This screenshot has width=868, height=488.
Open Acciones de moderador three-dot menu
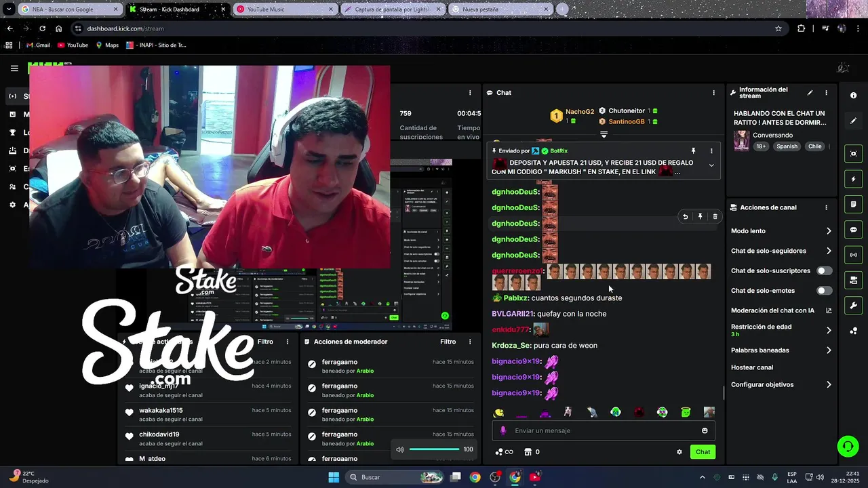pyautogui.click(x=470, y=342)
